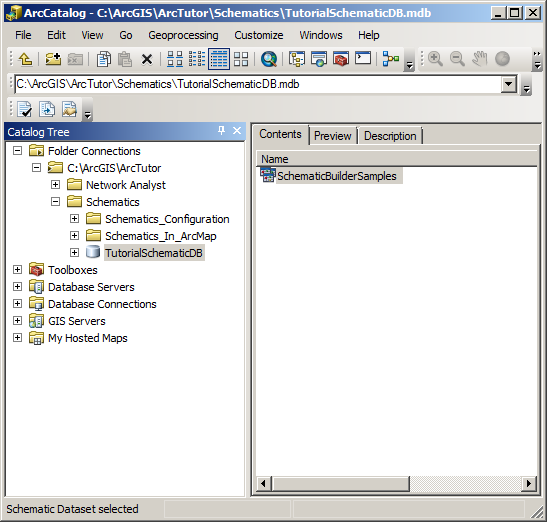This screenshot has width=547, height=522.
Task: Click the Up One Level toolbar icon
Action: [25, 59]
